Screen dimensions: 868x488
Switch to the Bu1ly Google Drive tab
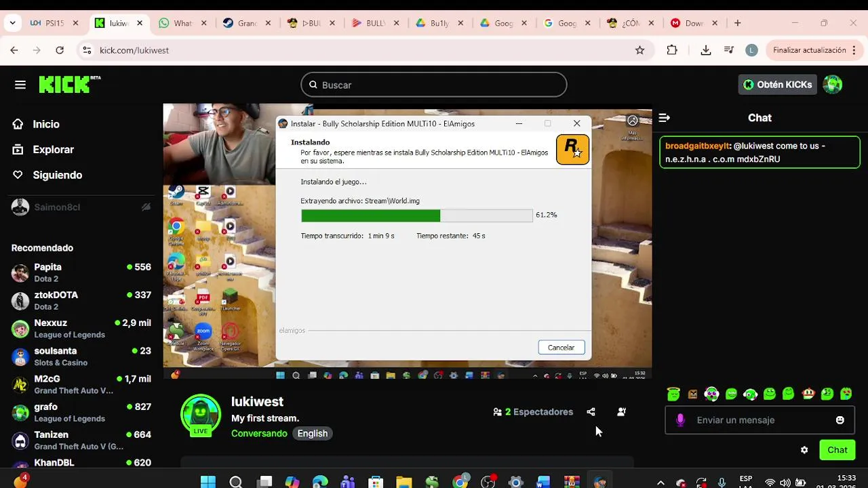(x=439, y=23)
